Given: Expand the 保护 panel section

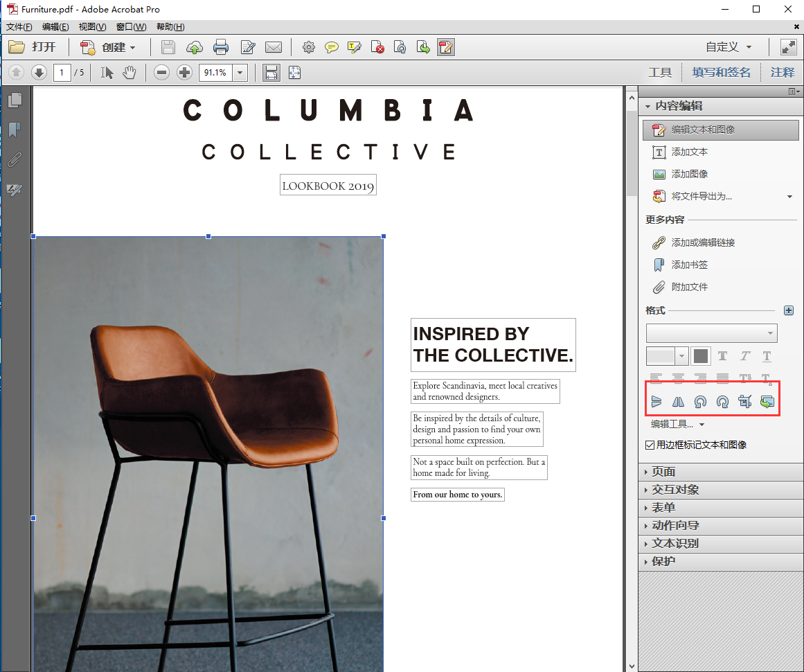Looking at the screenshot, I should pos(663,561).
